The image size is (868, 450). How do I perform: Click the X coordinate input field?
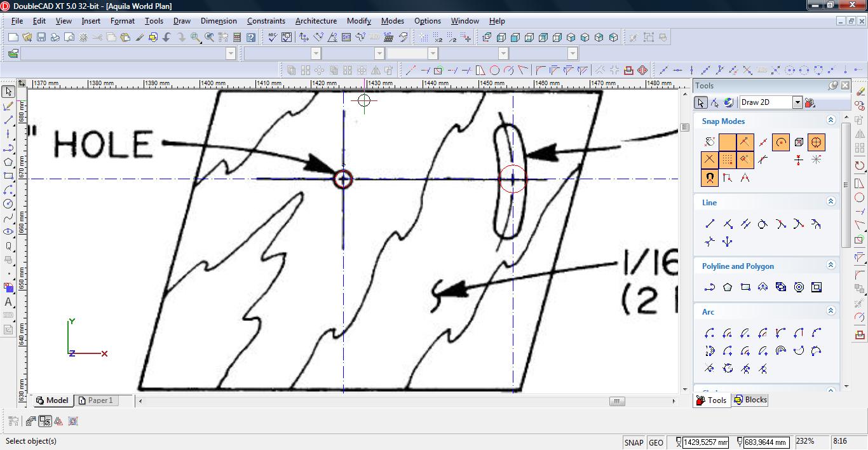point(705,442)
